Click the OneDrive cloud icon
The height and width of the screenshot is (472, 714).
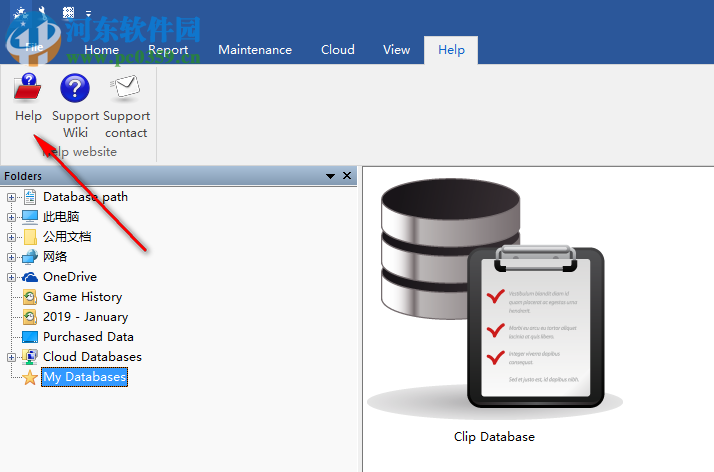pos(30,277)
